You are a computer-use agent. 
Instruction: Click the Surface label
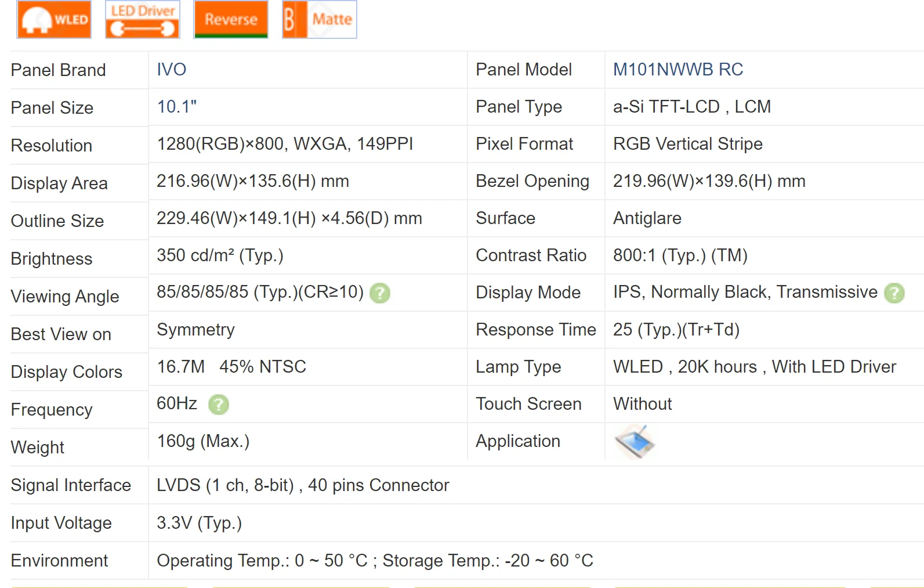point(506,218)
